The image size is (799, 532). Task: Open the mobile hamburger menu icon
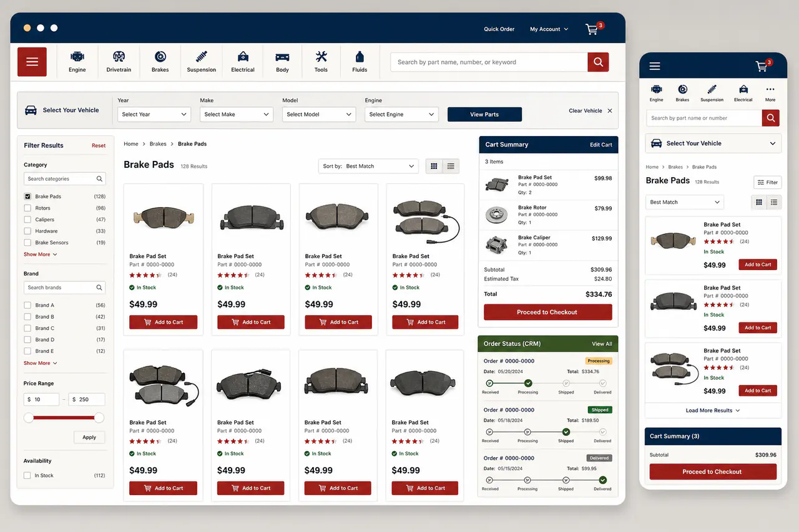pos(655,66)
